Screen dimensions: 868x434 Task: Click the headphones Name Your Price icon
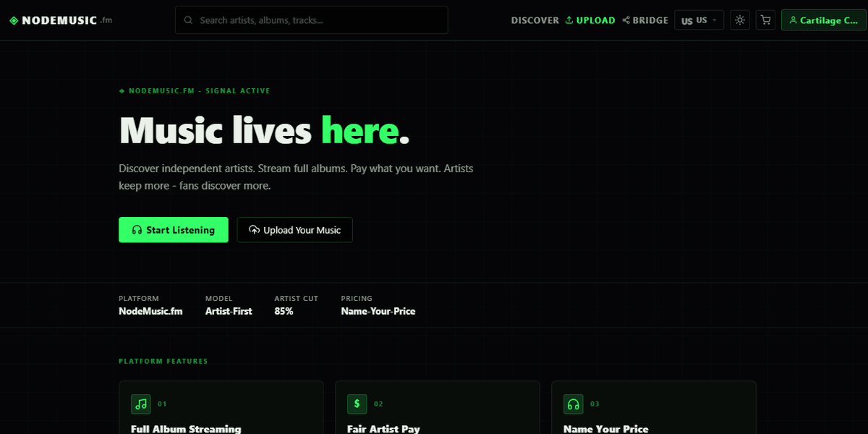pyautogui.click(x=573, y=404)
